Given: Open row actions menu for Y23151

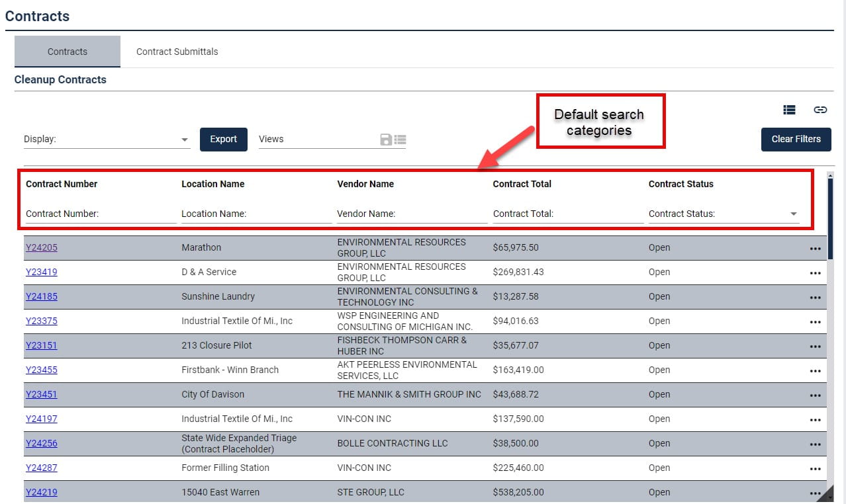Looking at the screenshot, I should click(x=815, y=347).
